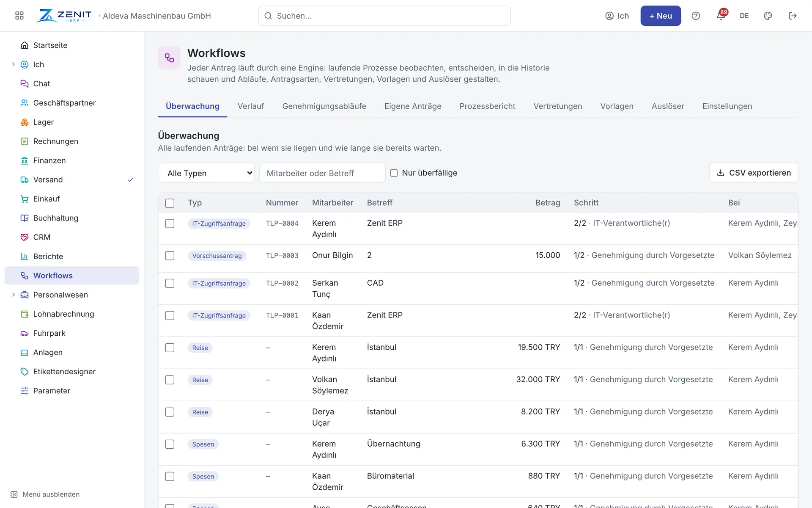Screen dimensions: 812x508
Task: Click the + Neu button
Action: pyautogui.click(x=661, y=16)
